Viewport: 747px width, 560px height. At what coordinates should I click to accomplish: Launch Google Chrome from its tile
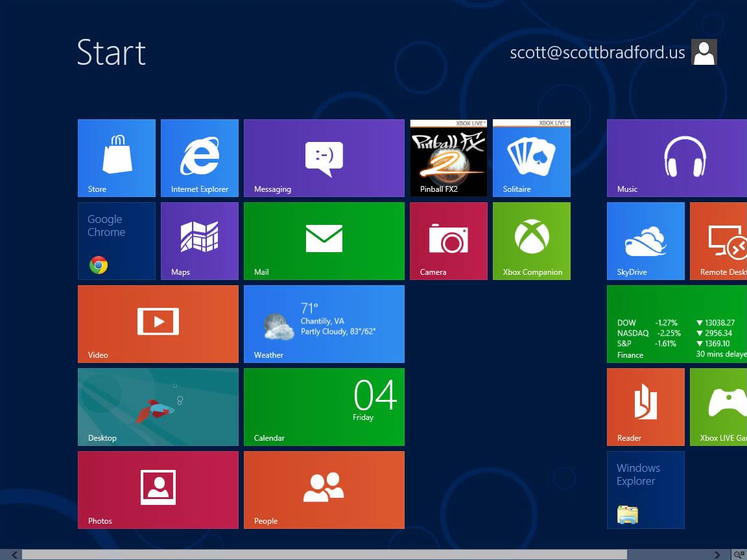[117, 241]
